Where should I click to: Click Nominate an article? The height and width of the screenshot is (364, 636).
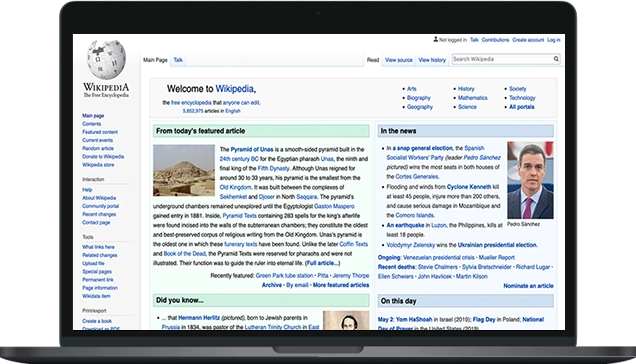pyautogui.click(x=529, y=286)
